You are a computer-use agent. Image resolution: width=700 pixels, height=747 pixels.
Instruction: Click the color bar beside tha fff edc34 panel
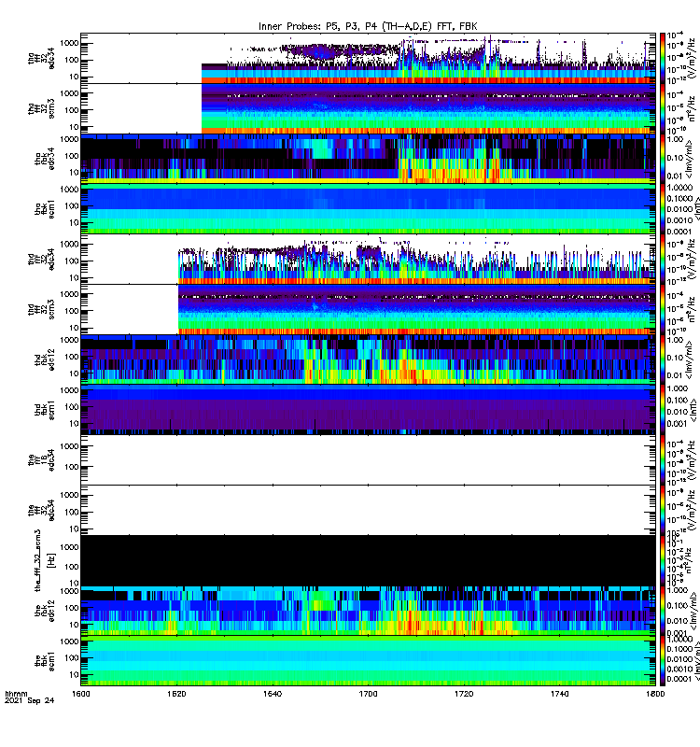(x=663, y=58)
